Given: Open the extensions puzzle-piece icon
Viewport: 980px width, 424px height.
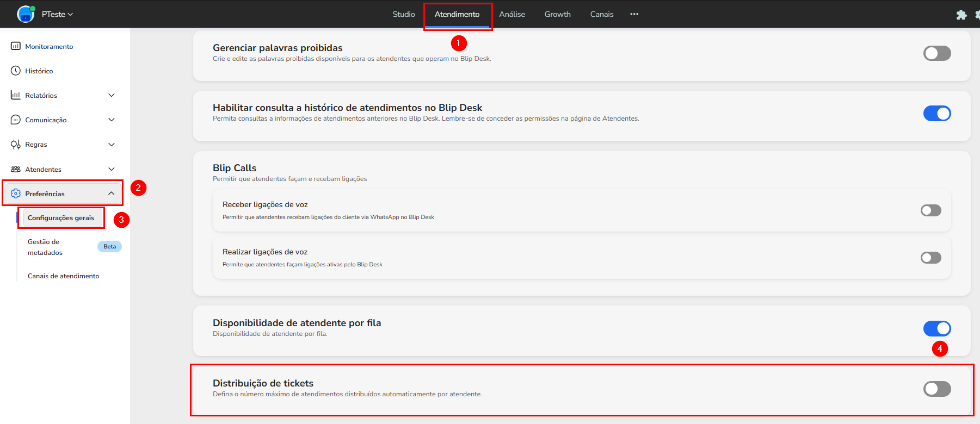Looking at the screenshot, I should 961,15.
